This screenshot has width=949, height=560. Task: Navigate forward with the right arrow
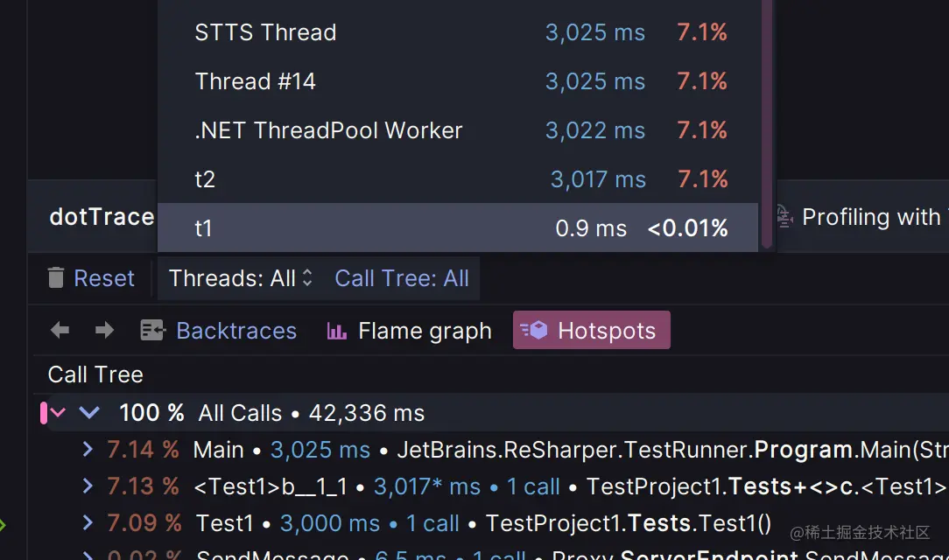[105, 330]
